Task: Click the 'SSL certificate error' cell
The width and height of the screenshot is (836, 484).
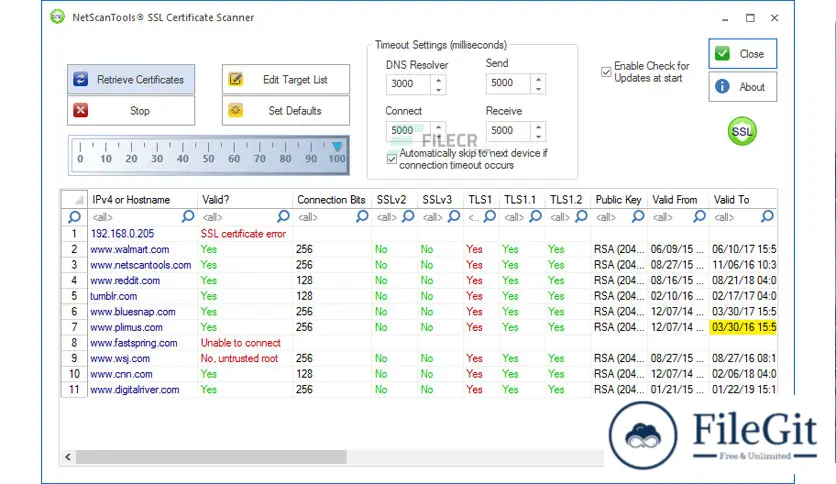Action: (x=243, y=233)
